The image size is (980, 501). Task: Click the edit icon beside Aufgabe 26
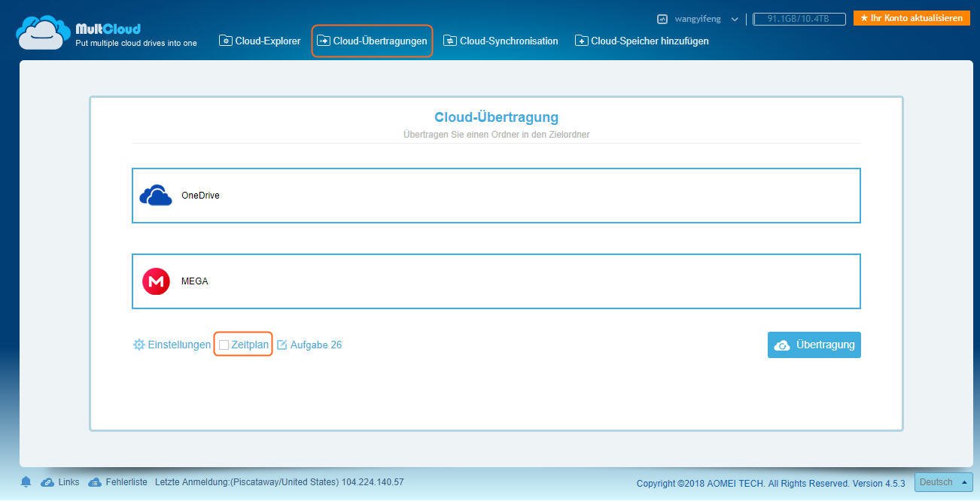point(282,345)
